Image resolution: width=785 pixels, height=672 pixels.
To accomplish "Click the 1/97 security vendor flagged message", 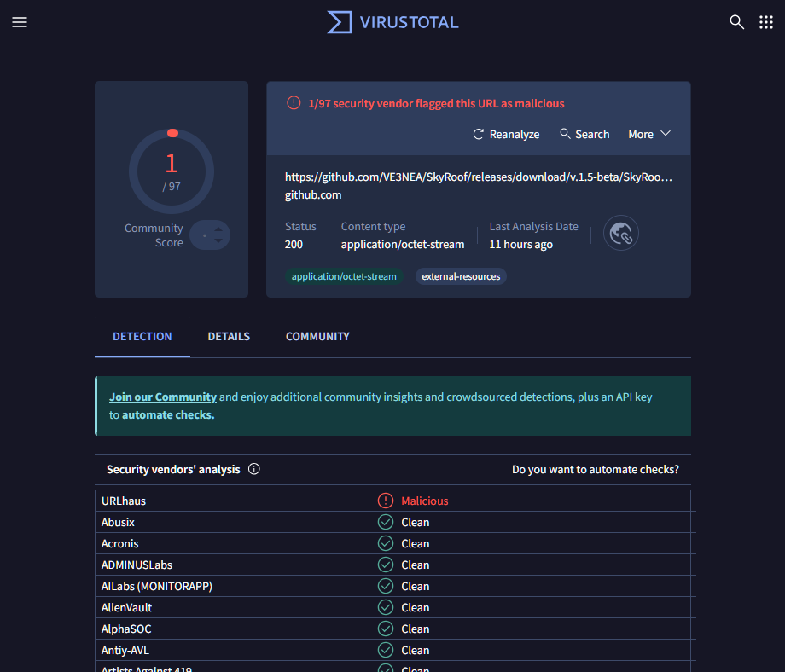I will pos(436,103).
